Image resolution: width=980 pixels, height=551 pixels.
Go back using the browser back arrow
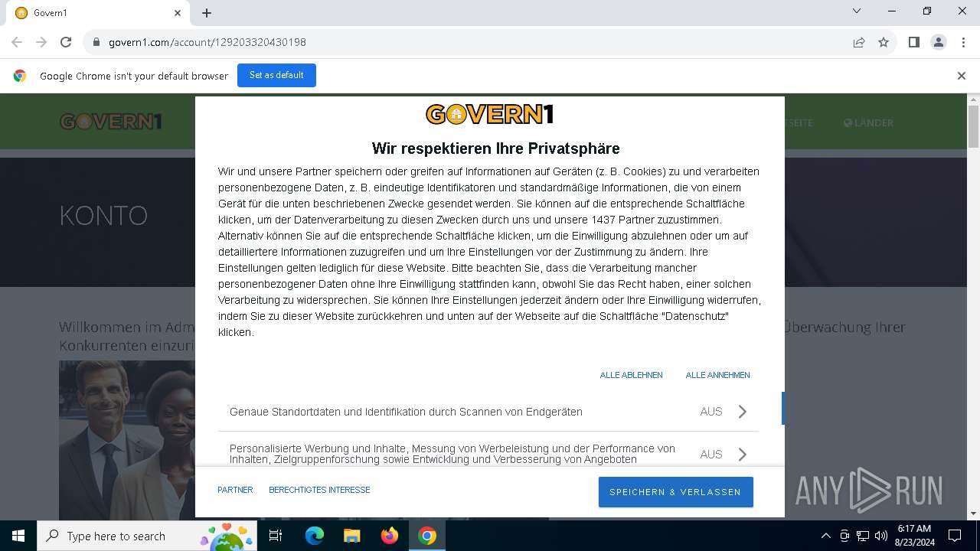17,42
